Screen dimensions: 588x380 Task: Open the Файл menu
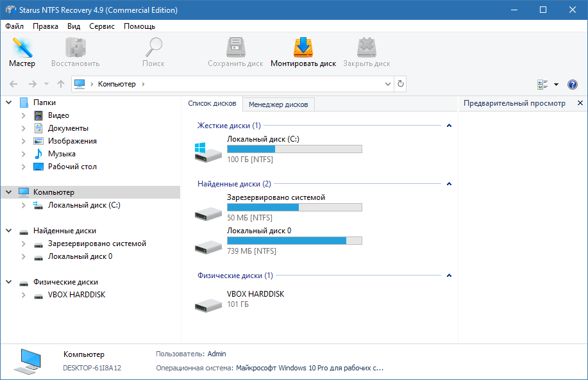pos(15,26)
